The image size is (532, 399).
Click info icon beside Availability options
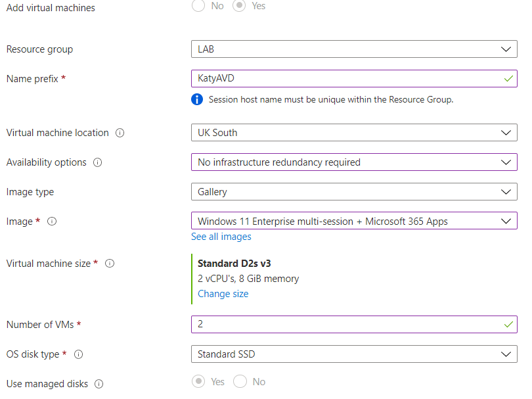[x=98, y=162]
